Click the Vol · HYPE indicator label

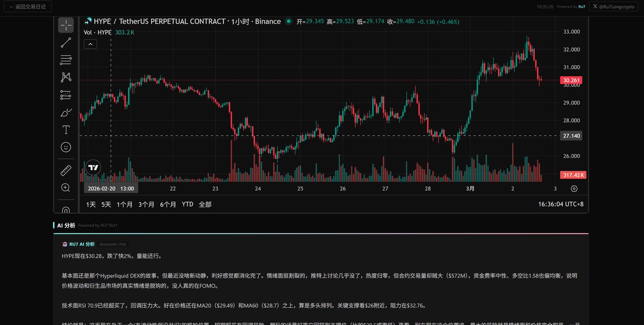tap(97, 32)
